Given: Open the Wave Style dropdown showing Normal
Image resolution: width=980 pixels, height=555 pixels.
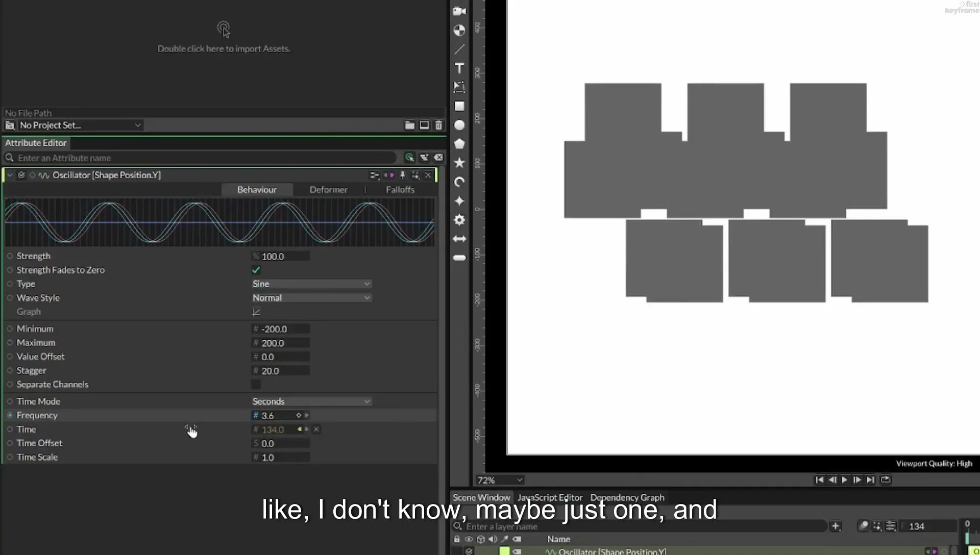Looking at the screenshot, I should (x=311, y=298).
